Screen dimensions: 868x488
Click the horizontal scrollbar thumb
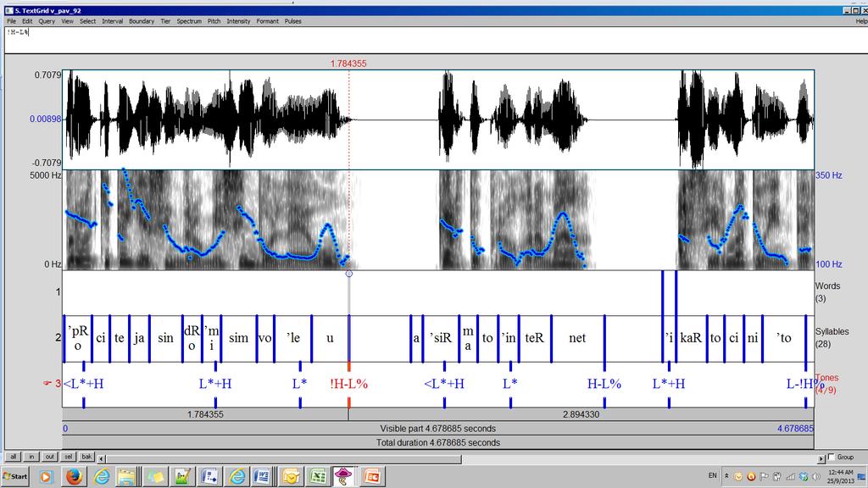[x=283, y=458]
